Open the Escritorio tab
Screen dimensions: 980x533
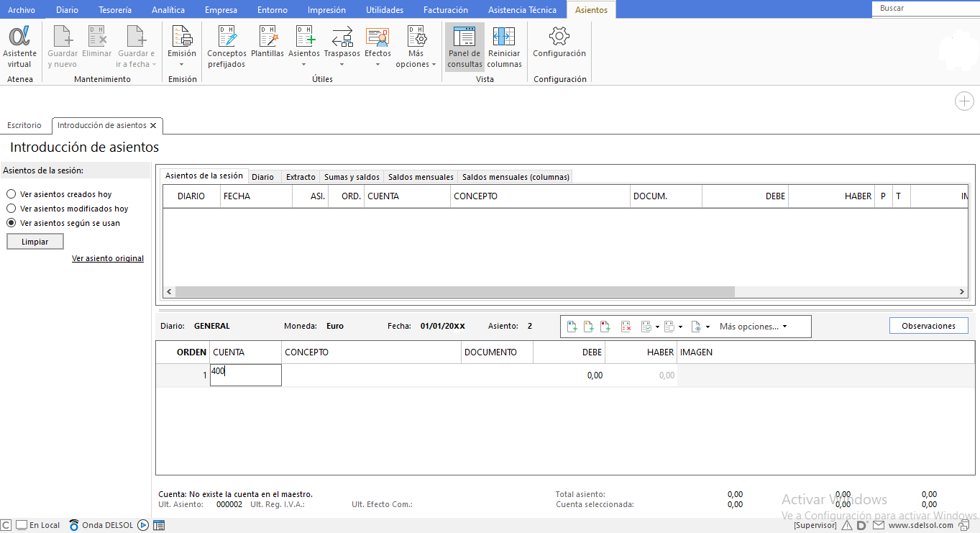pyautogui.click(x=24, y=125)
